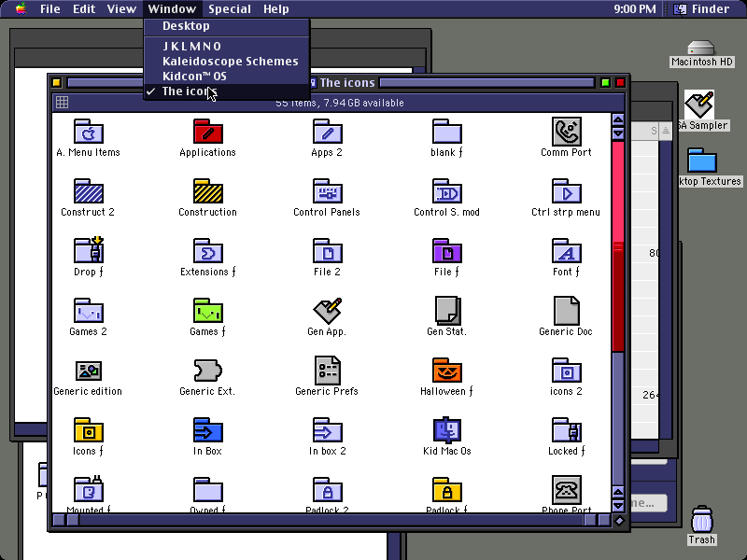Select the blue In Box folder
747x560 pixels.
pos(208,430)
